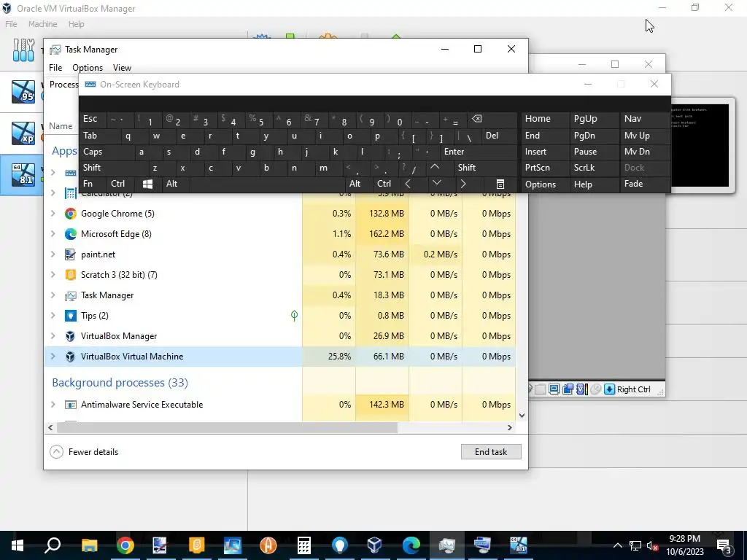Screen dimensions: 747x560
Task: Expand the Scratch 3 (32 bit) process group
Action: (53, 275)
